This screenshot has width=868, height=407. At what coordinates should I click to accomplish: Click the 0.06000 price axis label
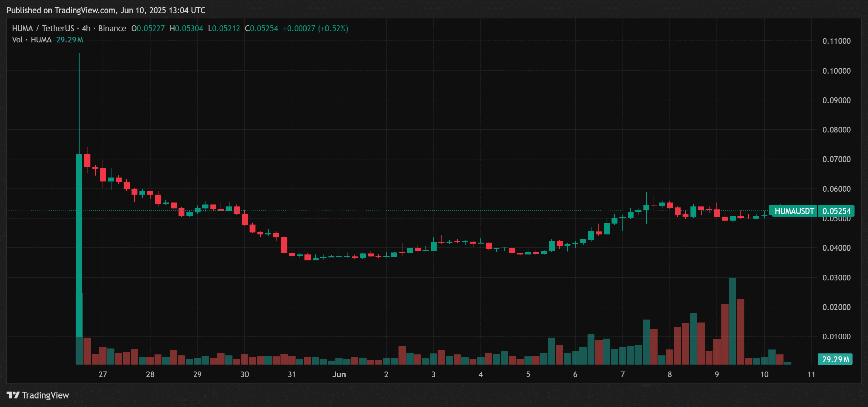click(836, 189)
